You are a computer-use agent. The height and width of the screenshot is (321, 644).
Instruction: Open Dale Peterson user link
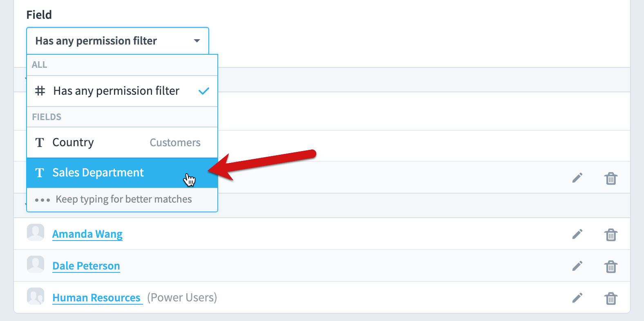click(86, 266)
